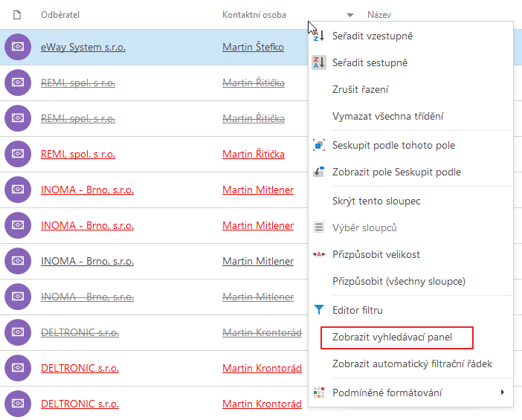Choose Přizpůsobit (všechny sloupce)
Screen dimensions: 522x420
pyautogui.click(x=399, y=281)
